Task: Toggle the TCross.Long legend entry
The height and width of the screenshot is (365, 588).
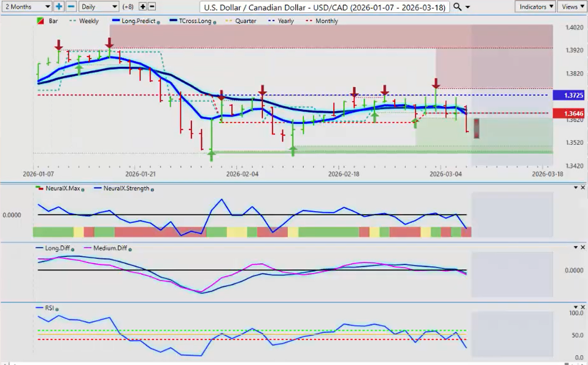Action: pos(191,21)
